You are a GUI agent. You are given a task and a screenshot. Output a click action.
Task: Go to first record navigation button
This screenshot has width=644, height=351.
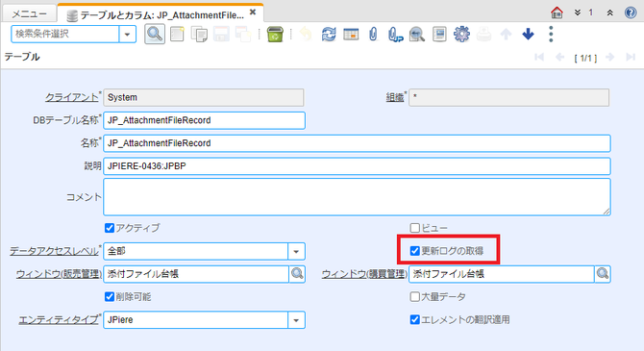[539, 57]
